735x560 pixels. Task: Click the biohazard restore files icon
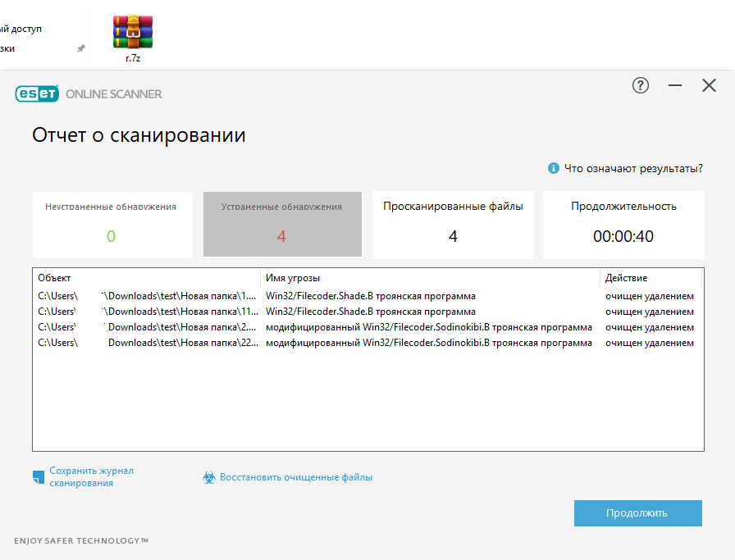tap(209, 477)
